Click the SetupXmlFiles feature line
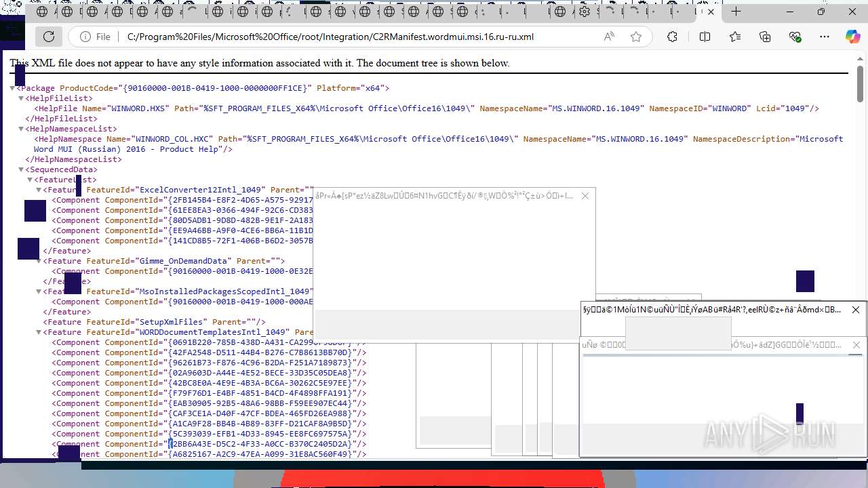Image resolution: width=868 pixels, height=488 pixels. pos(155,322)
